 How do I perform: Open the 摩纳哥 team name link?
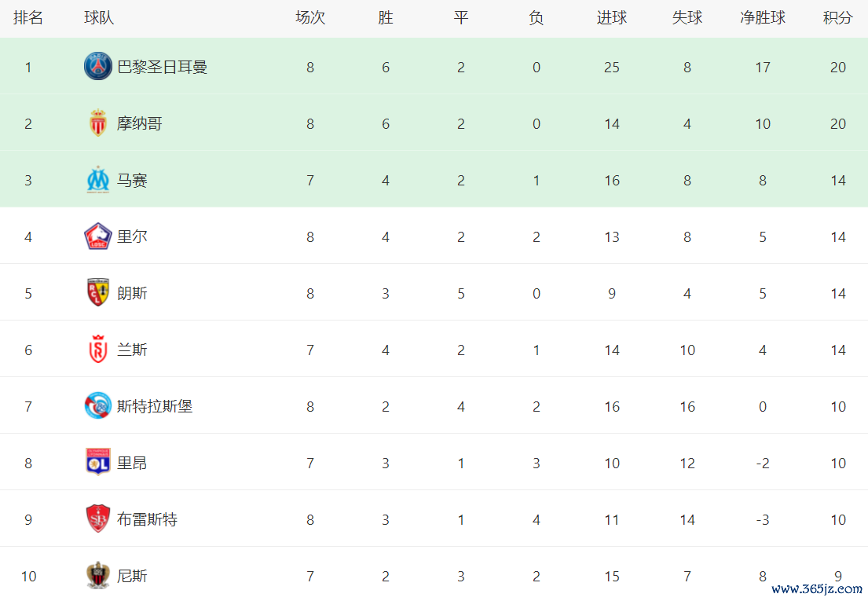tap(140, 123)
